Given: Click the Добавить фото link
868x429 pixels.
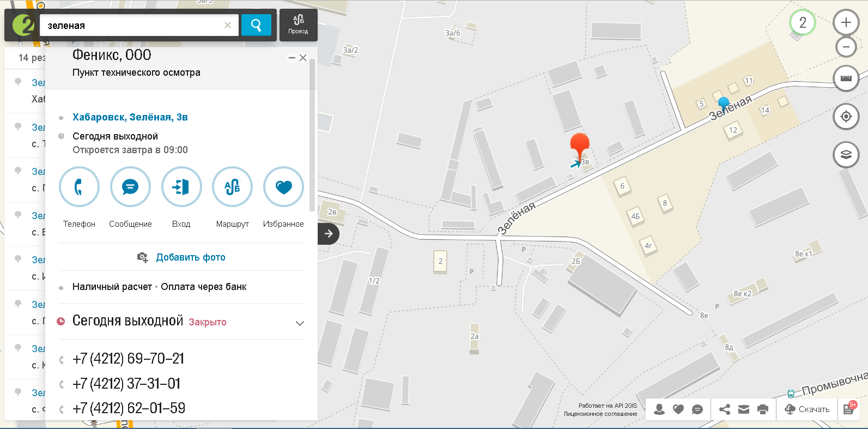Looking at the screenshot, I should pos(190,257).
